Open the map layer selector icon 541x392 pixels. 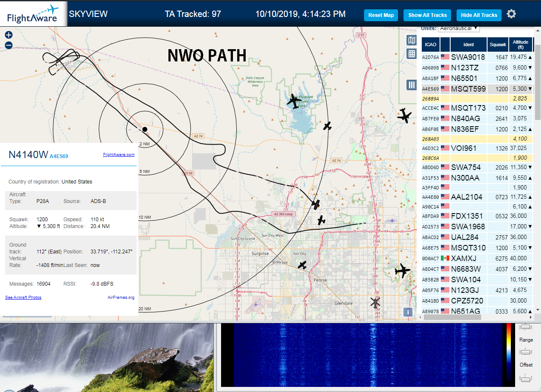point(411,40)
